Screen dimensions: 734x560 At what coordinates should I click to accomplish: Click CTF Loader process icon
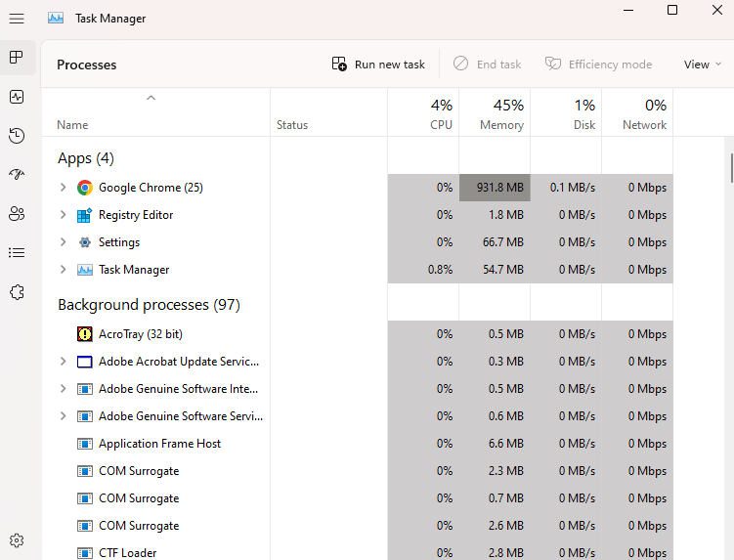tap(85, 553)
